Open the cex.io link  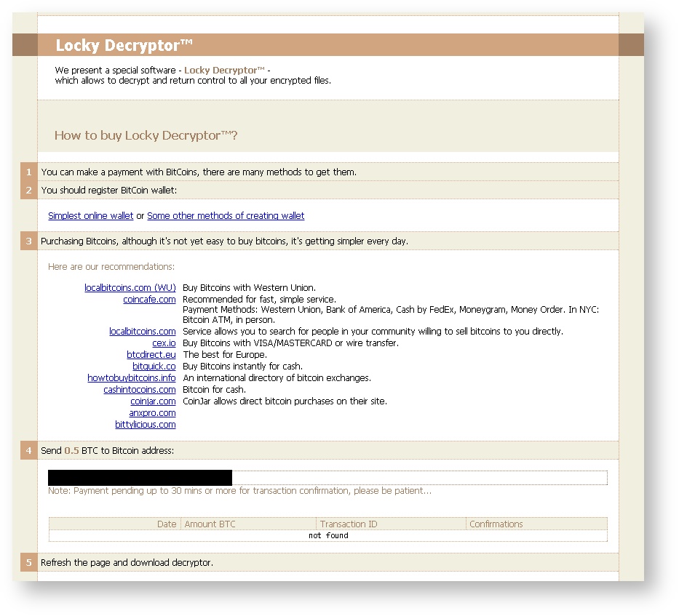(x=164, y=343)
